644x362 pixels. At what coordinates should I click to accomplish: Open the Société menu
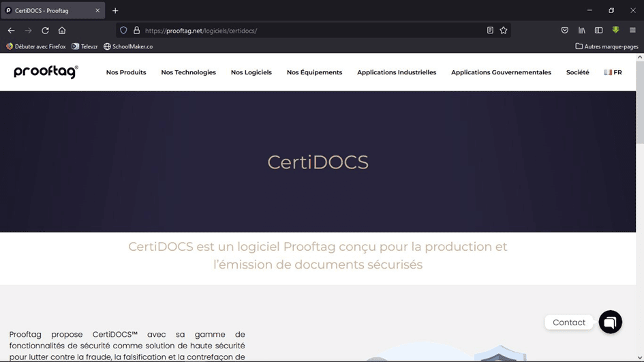tap(577, 72)
